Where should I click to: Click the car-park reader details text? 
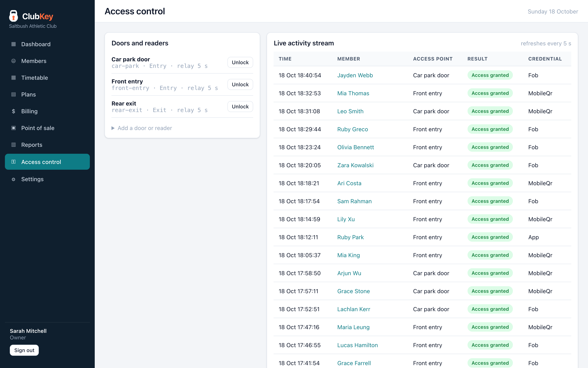(160, 66)
